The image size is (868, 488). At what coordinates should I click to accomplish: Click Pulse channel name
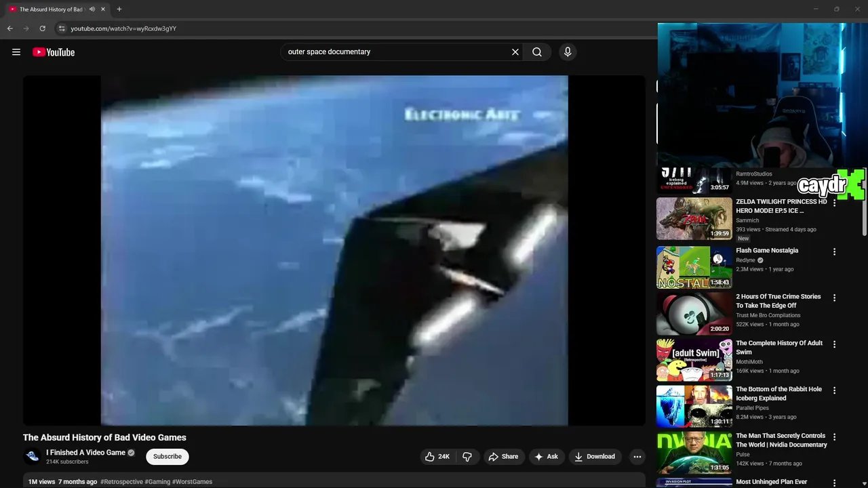[x=743, y=455]
